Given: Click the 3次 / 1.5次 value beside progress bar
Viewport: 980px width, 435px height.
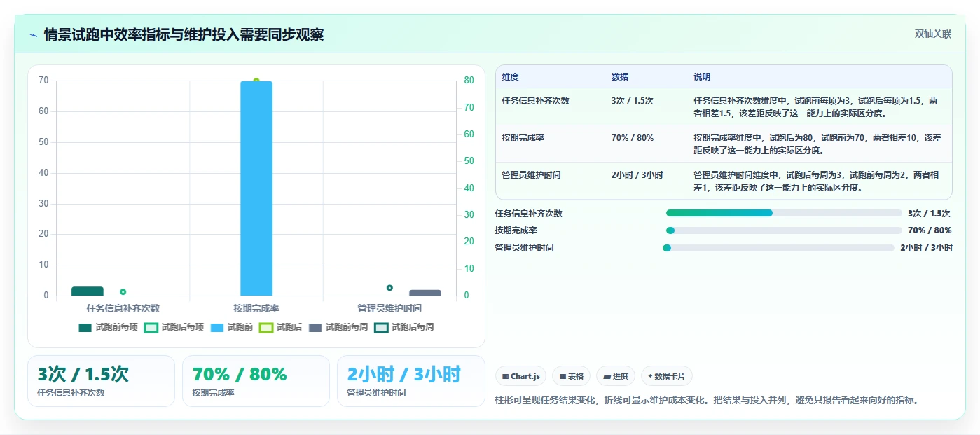Looking at the screenshot, I should (x=929, y=214).
